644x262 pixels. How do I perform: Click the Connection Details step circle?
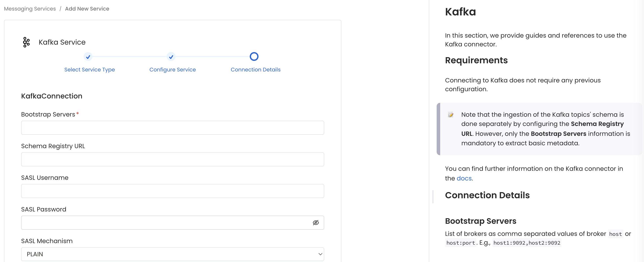click(254, 56)
